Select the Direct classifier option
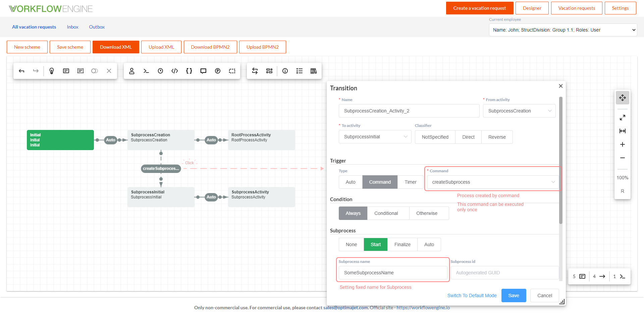Image resolution: width=644 pixels, height=319 pixels. coord(468,137)
